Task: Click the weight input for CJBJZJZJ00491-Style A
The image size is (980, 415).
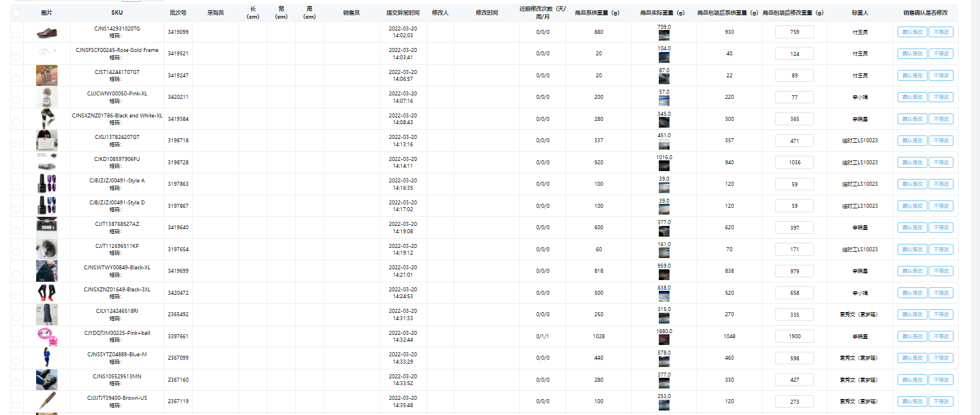Action: (794, 184)
